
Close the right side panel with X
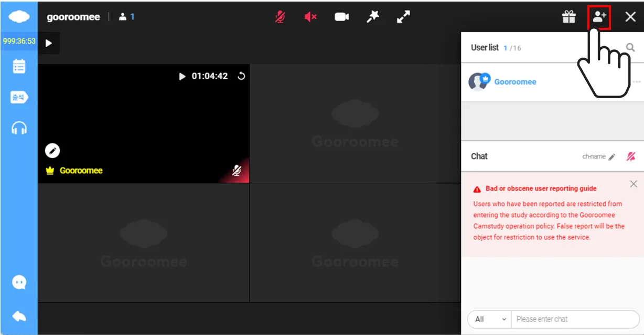pyautogui.click(x=630, y=17)
